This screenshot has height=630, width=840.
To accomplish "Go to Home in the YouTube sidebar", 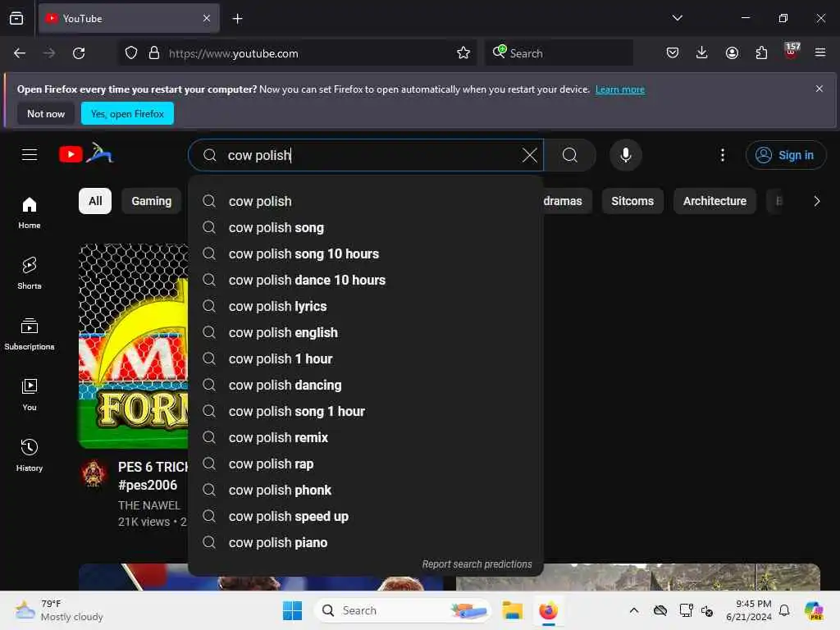I will click(x=30, y=212).
